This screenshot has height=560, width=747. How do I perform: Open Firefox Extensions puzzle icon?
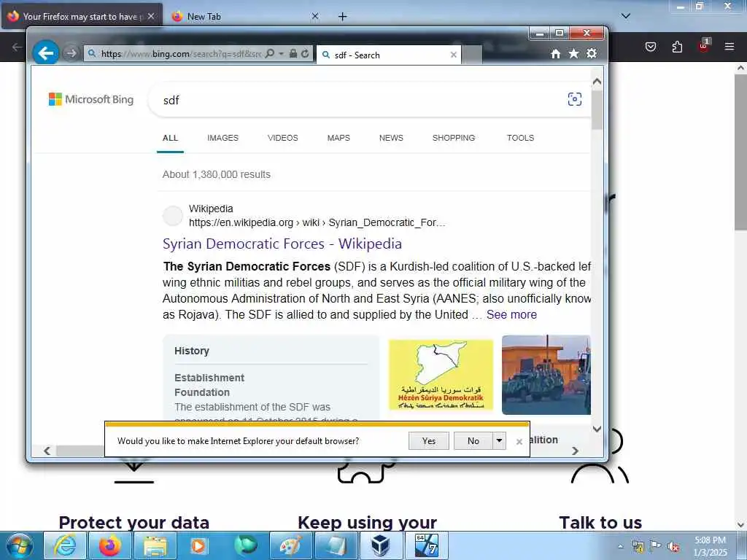coord(677,47)
